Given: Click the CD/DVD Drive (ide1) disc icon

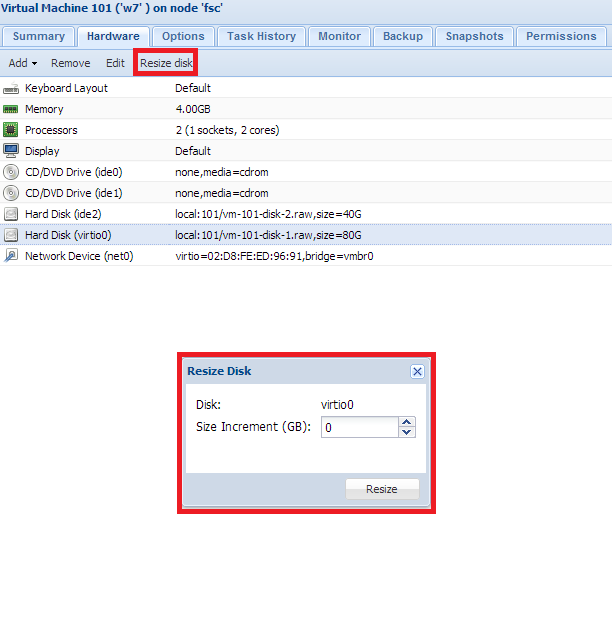Looking at the screenshot, I should pyautogui.click(x=11, y=193).
